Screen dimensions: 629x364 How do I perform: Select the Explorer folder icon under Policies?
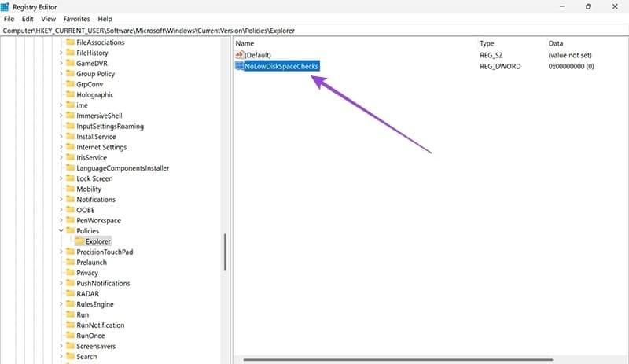tap(79, 241)
